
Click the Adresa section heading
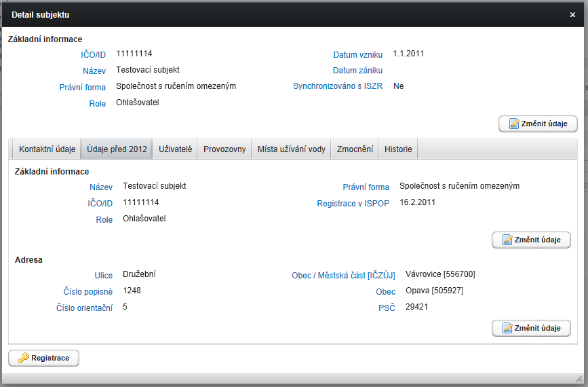click(x=28, y=260)
